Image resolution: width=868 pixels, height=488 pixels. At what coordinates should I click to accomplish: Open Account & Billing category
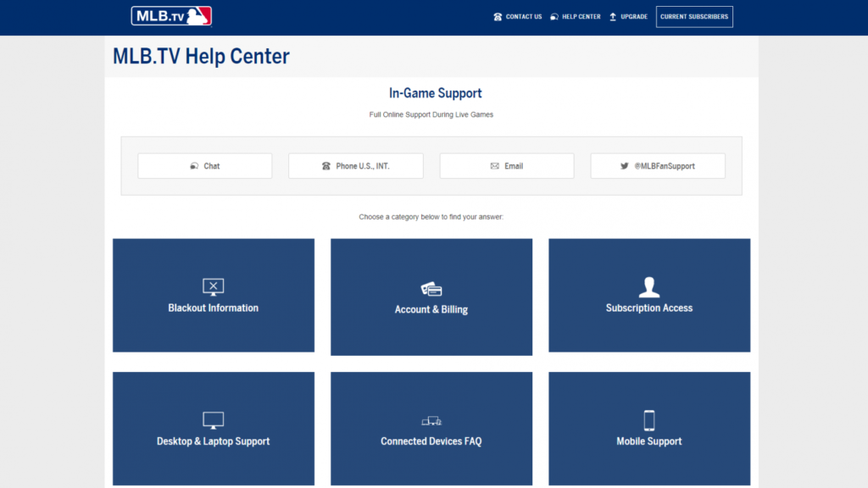tap(431, 297)
